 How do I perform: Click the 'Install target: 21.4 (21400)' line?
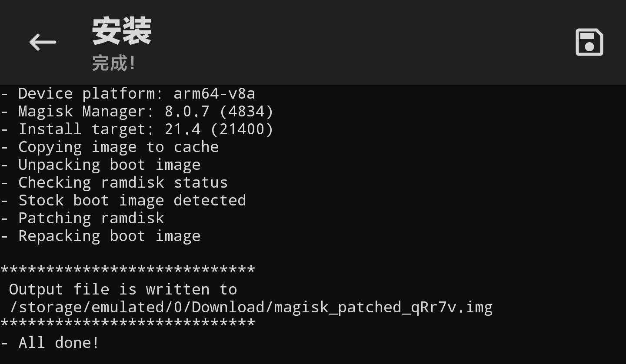146,129
